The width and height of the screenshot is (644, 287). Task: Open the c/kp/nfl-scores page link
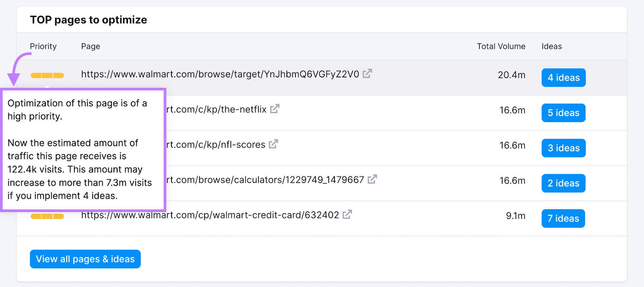216,144
